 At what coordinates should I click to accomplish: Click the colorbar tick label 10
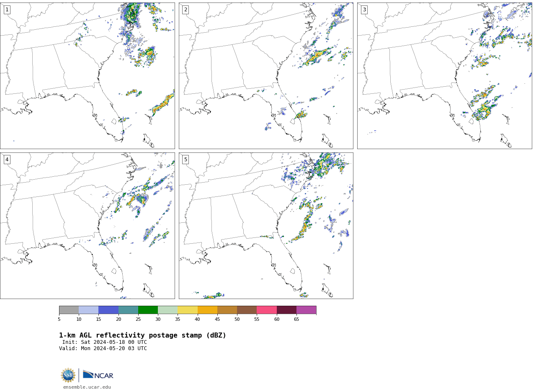tap(79, 320)
